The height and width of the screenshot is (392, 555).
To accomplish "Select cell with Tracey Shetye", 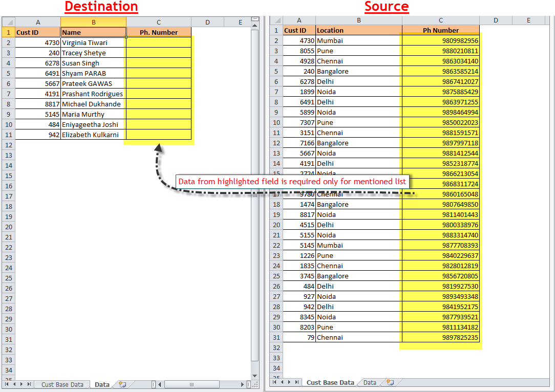I will [94, 53].
